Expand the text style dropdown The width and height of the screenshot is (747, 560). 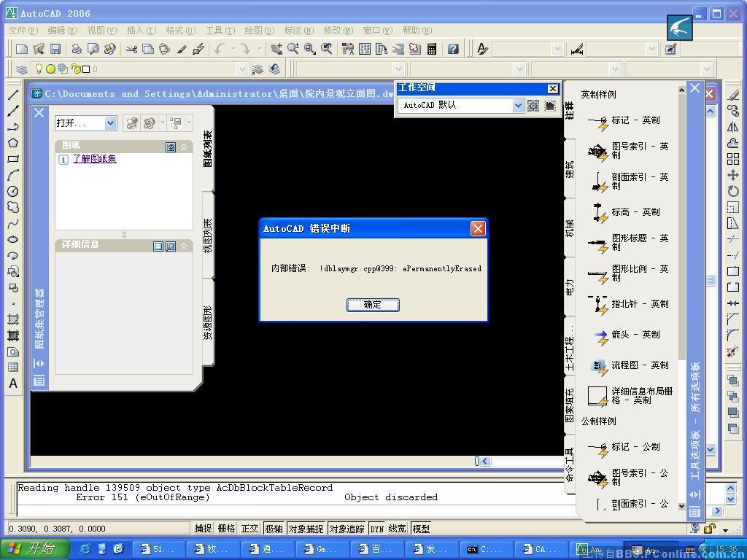557,49
